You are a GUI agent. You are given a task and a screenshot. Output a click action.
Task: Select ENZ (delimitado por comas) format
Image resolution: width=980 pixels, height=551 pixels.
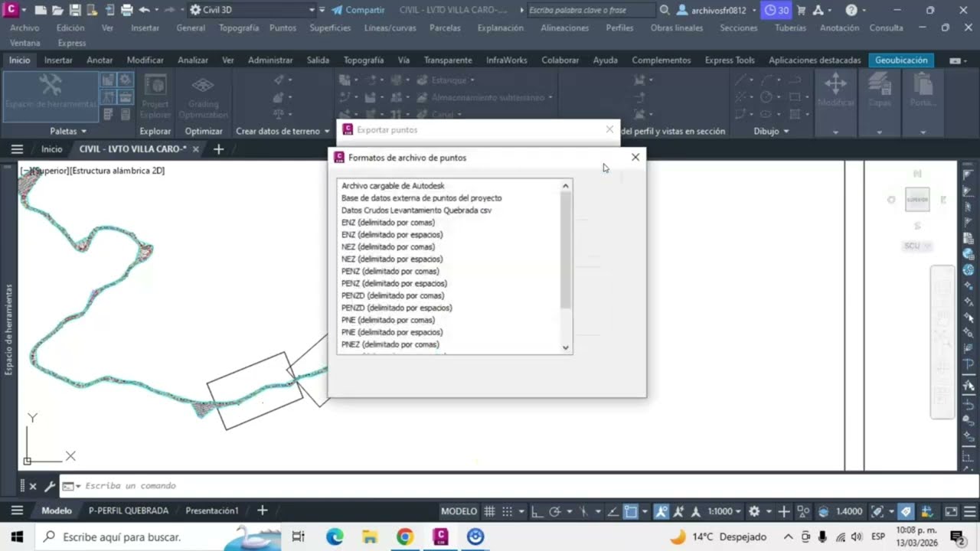[388, 223]
